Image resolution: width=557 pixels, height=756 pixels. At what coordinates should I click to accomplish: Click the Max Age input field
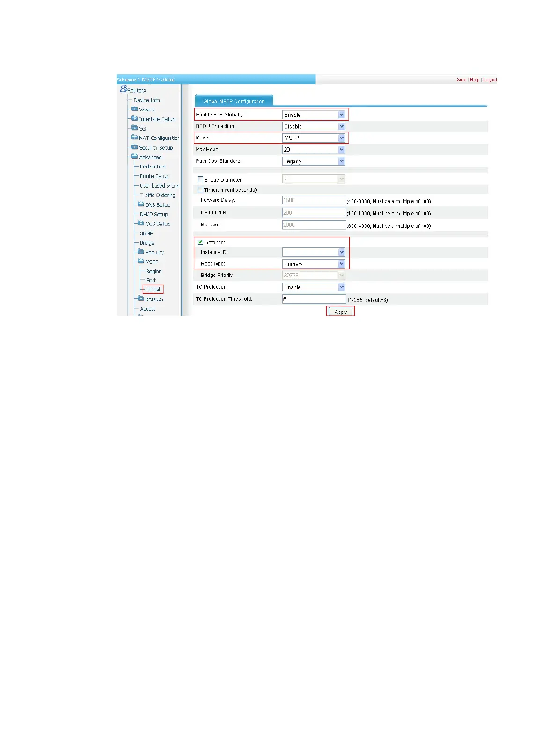tap(314, 225)
